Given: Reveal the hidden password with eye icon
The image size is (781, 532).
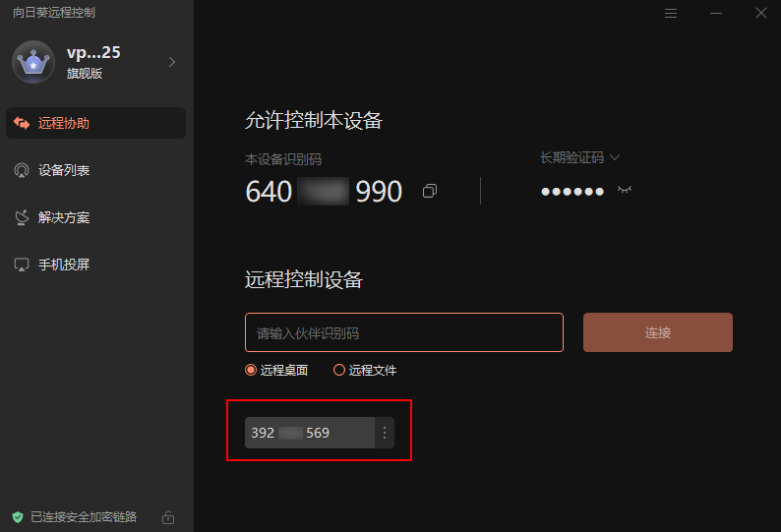Looking at the screenshot, I should tap(624, 190).
